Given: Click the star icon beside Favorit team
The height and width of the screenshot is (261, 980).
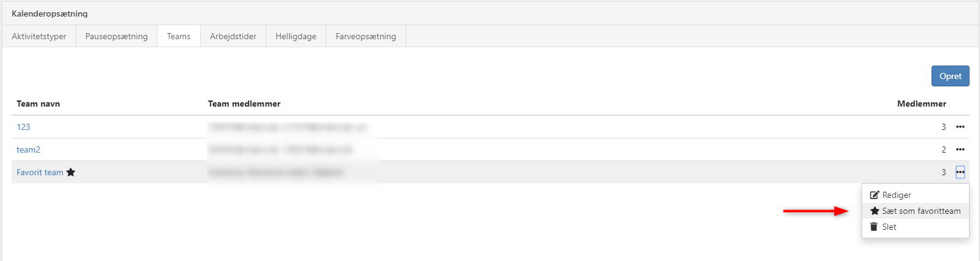Looking at the screenshot, I should pyautogui.click(x=71, y=172).
